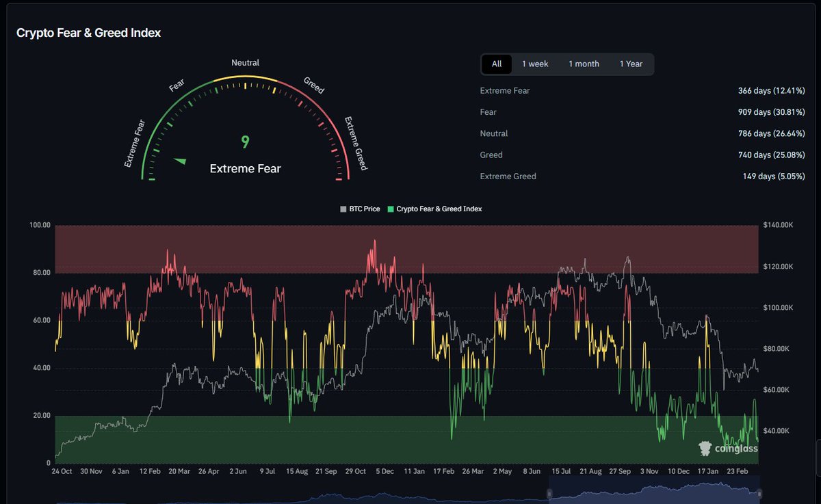Click the Greed row label in stats
The width and height of the screenshot is (821, 504).
(x=491, y=155)
